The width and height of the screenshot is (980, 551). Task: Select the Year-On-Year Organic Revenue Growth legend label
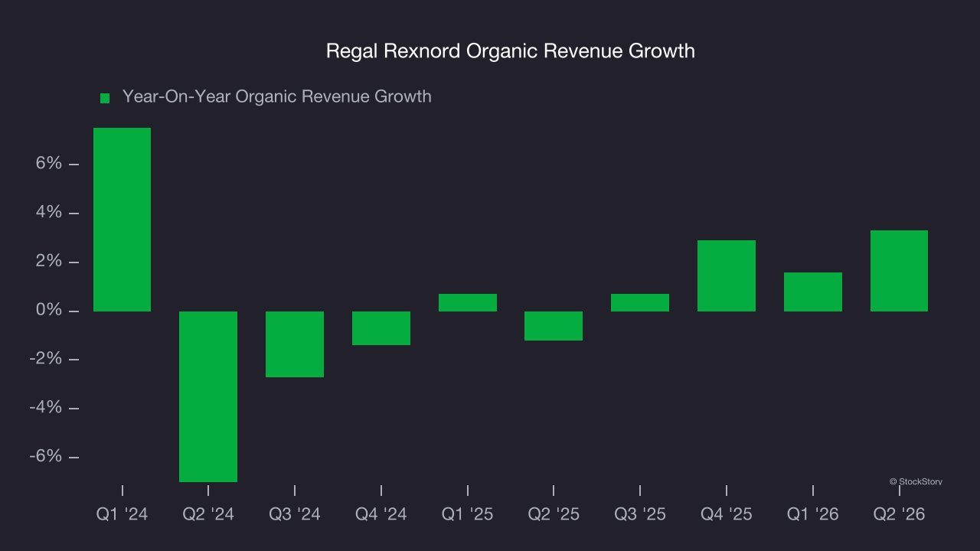point(277,96)
